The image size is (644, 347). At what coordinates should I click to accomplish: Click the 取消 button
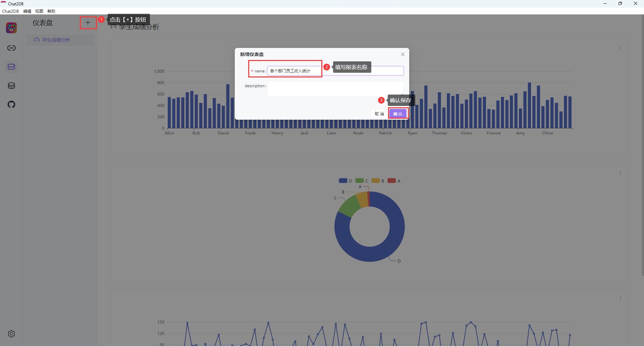(x=379, y=114)
